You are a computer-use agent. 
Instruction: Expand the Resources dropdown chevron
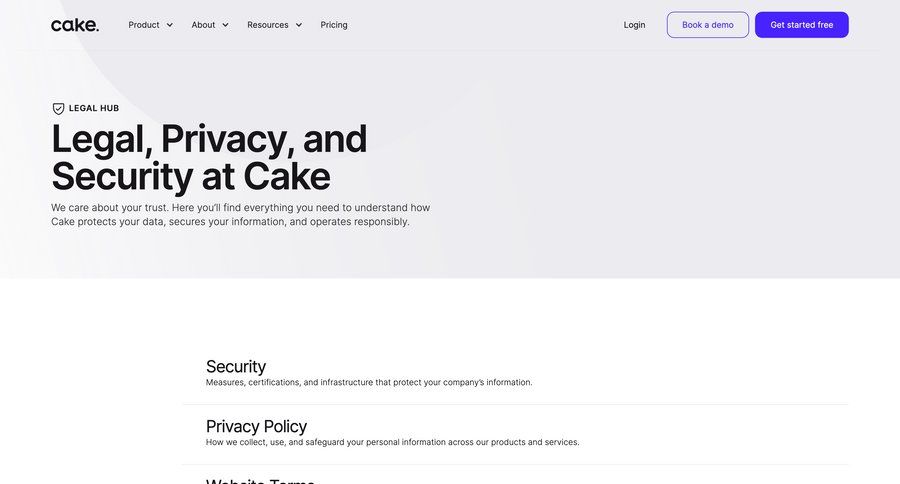click(x=298, y=25)
